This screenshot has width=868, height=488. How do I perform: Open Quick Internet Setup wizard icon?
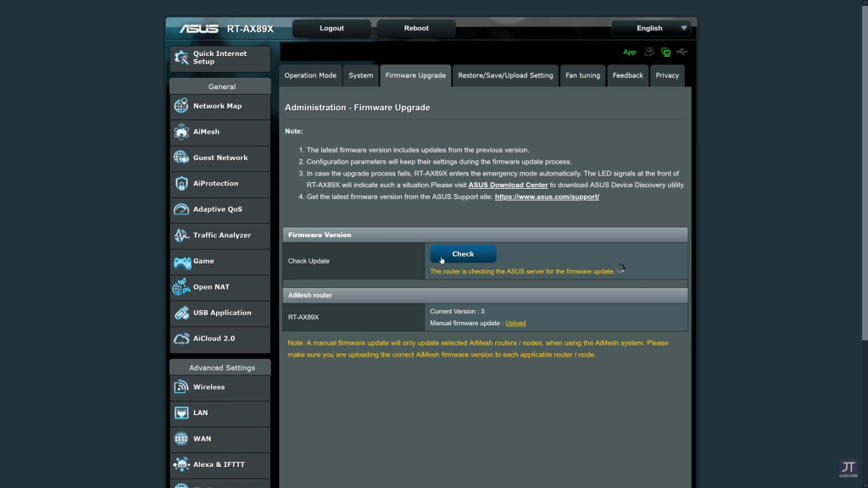pos(181,58)
